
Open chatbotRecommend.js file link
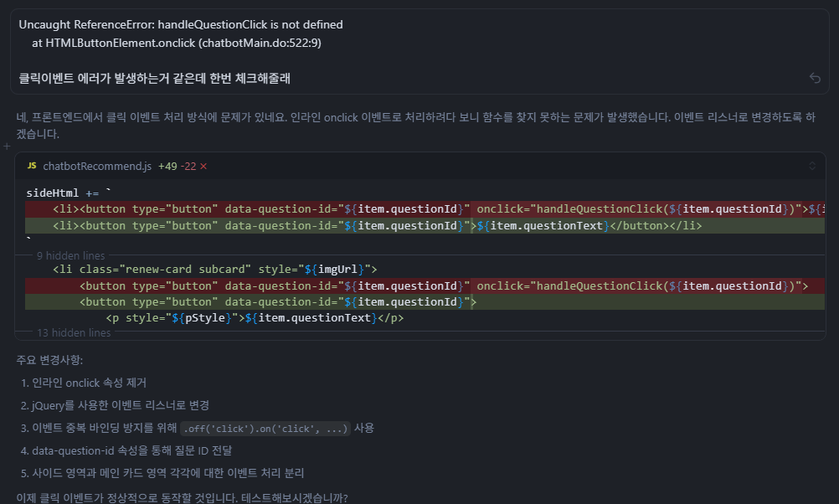click(x=96, y=167)
